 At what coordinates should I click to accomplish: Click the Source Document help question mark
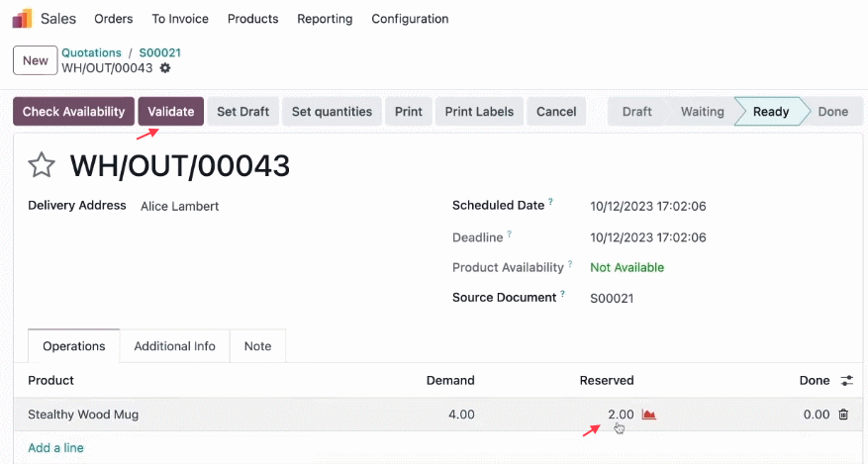[x=562, y=294]
